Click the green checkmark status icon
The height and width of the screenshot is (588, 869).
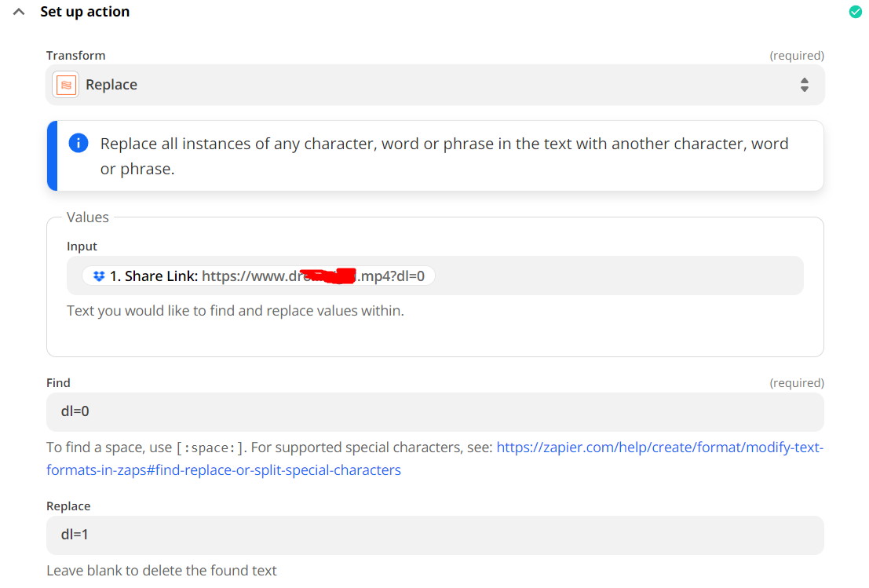pyautogui.click(x=856, y=12)
